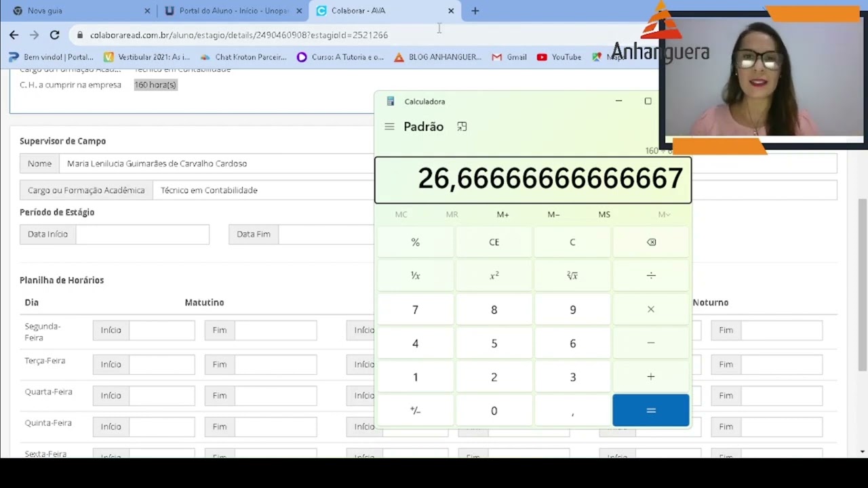This screenshot has width=868, height=488.
Task: Click the decimal comma key
Action: (572, 411)
